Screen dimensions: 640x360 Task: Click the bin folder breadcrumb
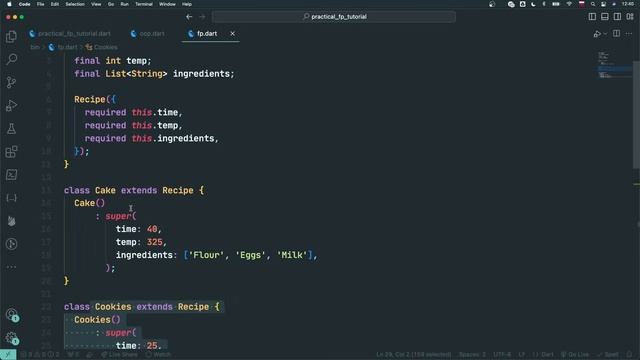35,47
